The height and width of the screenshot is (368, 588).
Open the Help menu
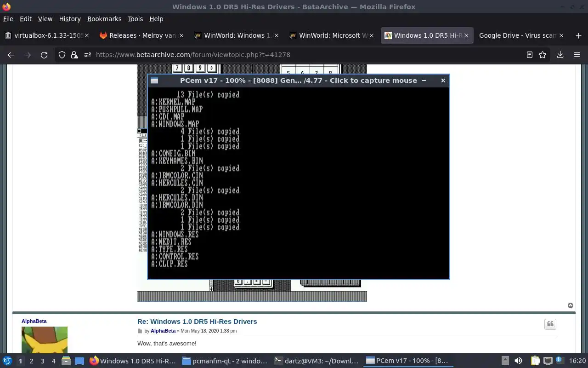pos(156,19)
